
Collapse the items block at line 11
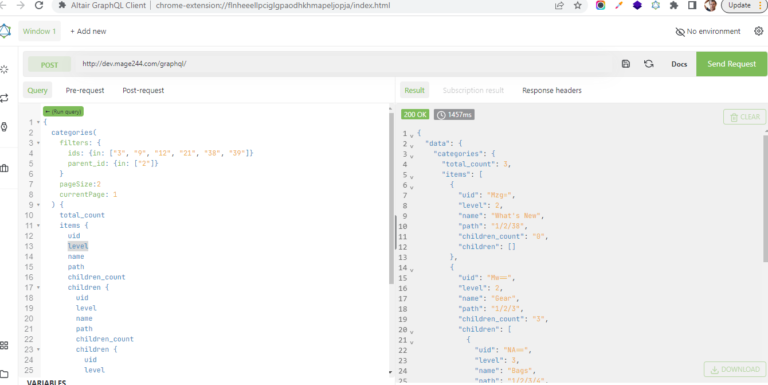click(x=38, y=226)
